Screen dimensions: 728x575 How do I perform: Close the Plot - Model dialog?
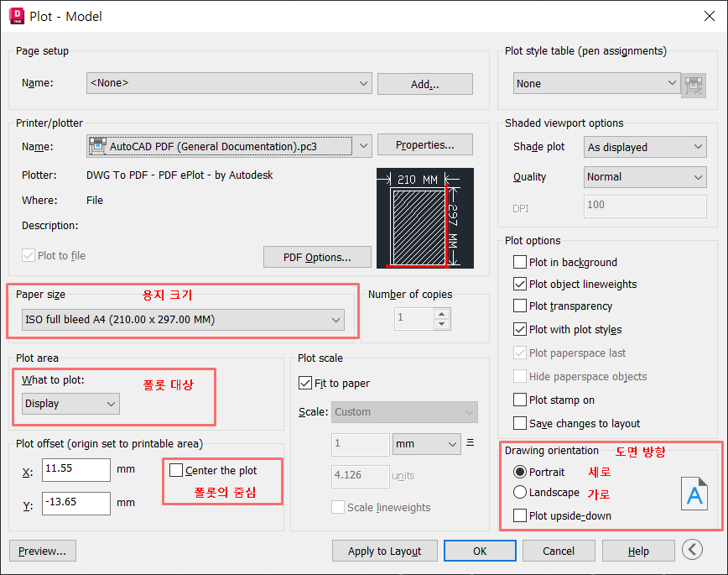coord(709,16)
